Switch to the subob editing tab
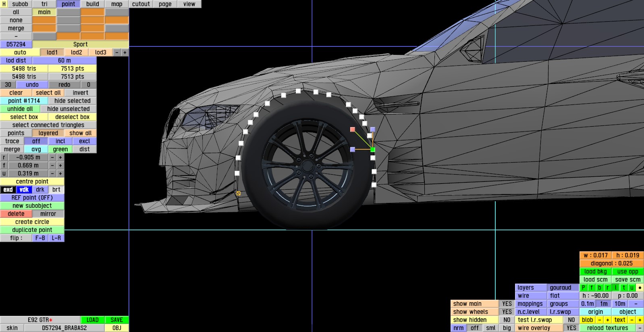Viewport: 644px width, 332px height. (x=20, y=4)
